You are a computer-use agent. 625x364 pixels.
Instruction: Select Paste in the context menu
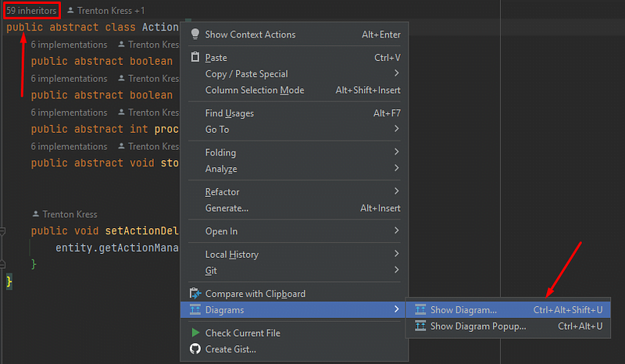[295, 57]
